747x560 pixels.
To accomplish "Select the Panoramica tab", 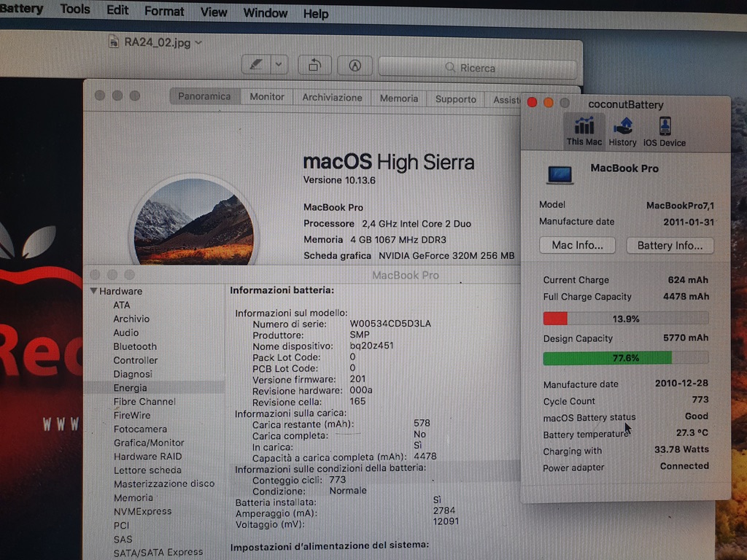I will point(204,96).
